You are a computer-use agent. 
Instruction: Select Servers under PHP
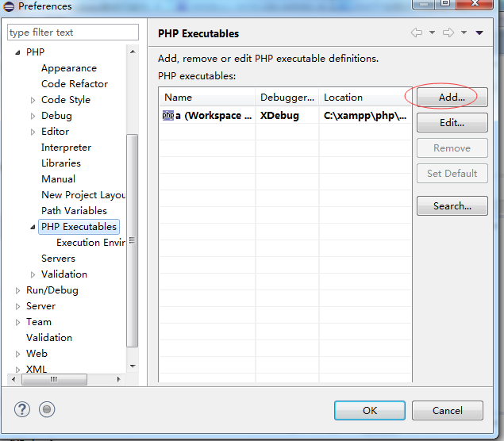coord(58,259)
